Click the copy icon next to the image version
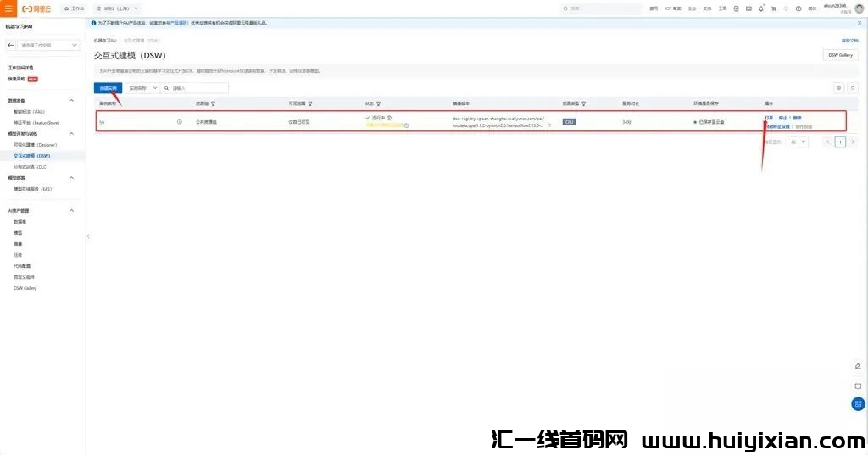The image size is (868, 455). pos(549,125)
